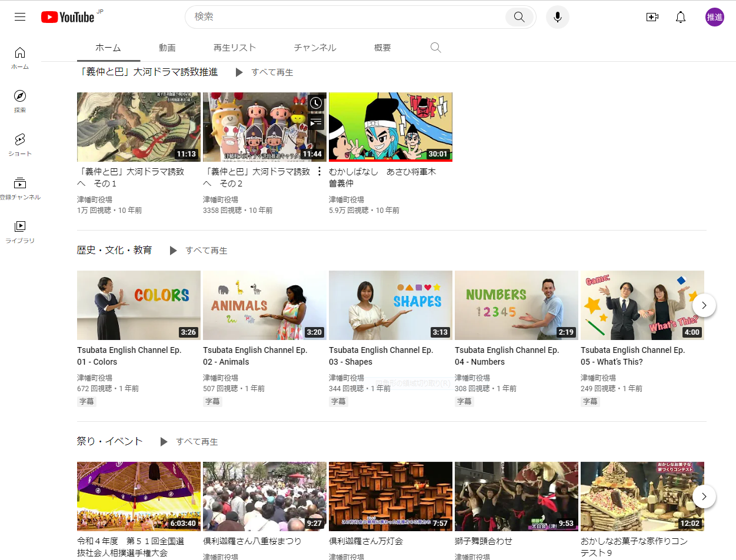Play all icon for 歴史・文化・教育
The image size is (736, 560).
pyautogui.click(x=173, y=251)
